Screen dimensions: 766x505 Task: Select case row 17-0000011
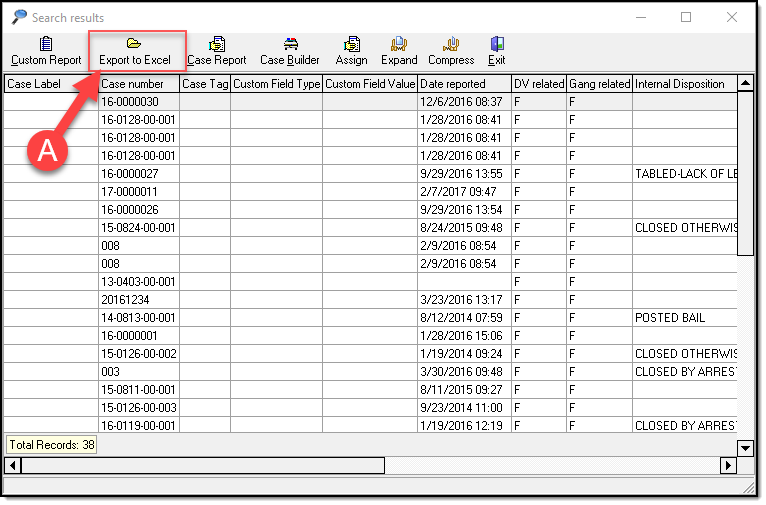coord(139,192)
